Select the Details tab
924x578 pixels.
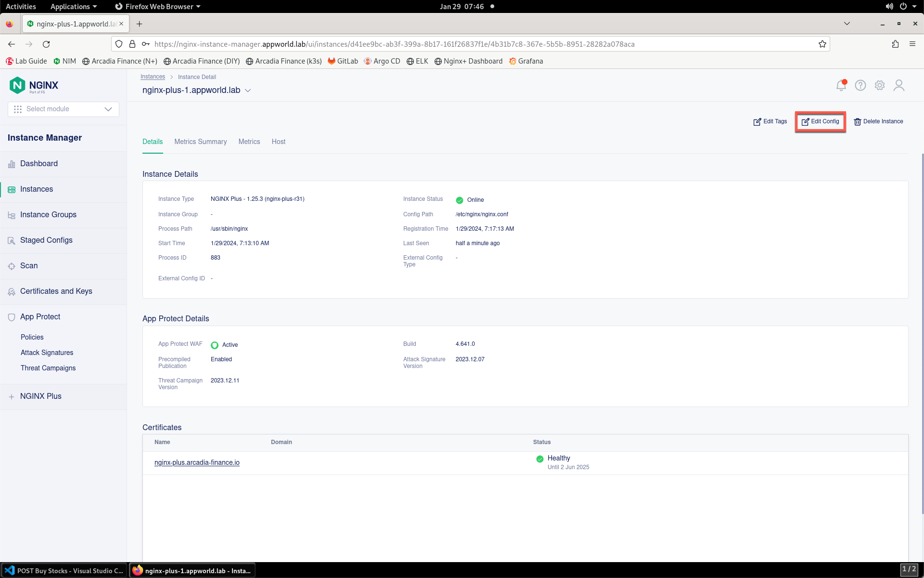coord(153,142)
